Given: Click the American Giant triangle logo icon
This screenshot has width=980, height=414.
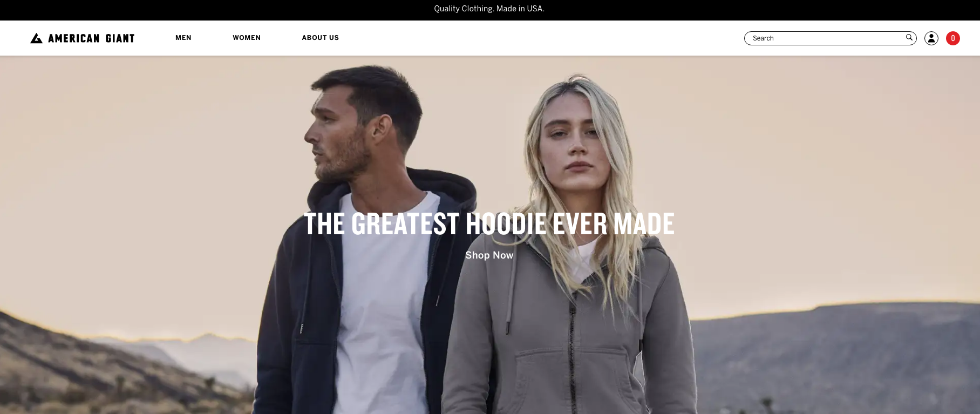Looking at the screenshot, I should coord(36,38).
